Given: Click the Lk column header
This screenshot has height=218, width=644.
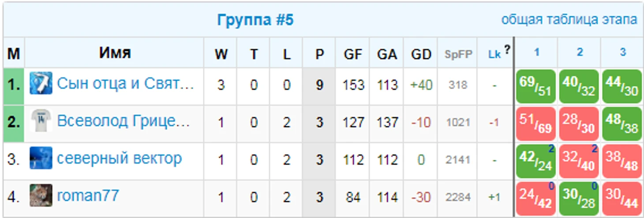Looking at the screenshot, I should click(x=494, y=54).
